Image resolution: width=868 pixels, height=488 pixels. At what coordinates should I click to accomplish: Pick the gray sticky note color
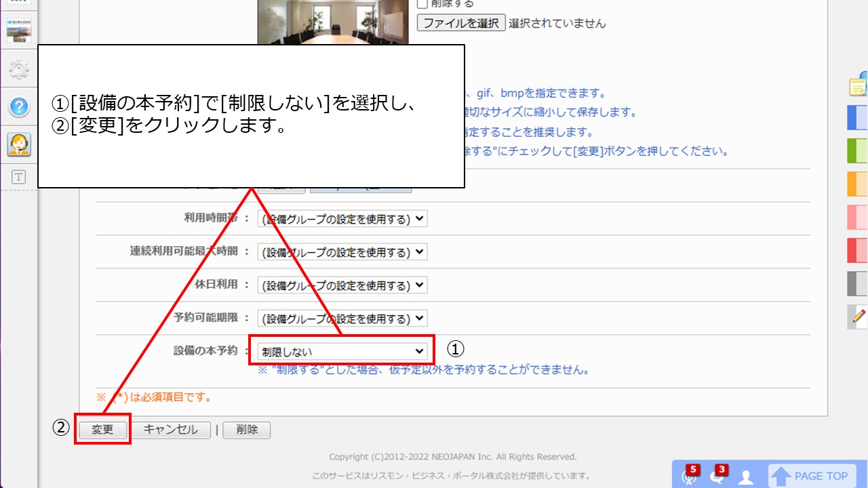858,283
